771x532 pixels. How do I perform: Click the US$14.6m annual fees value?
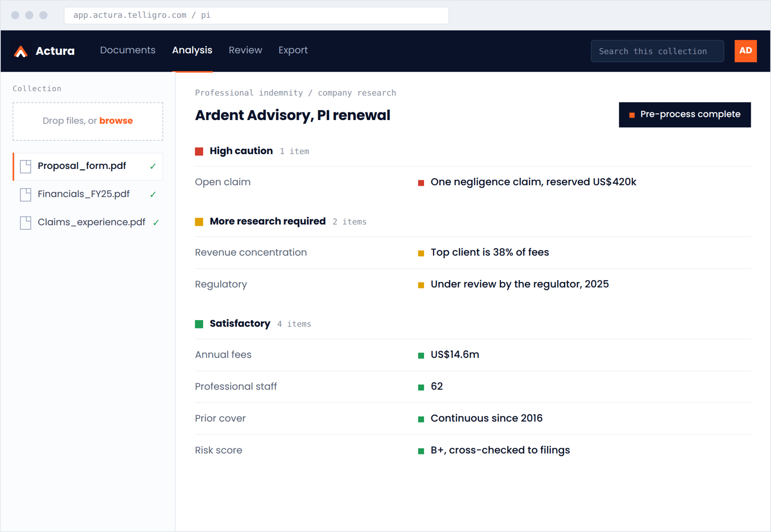coord(455,355)
